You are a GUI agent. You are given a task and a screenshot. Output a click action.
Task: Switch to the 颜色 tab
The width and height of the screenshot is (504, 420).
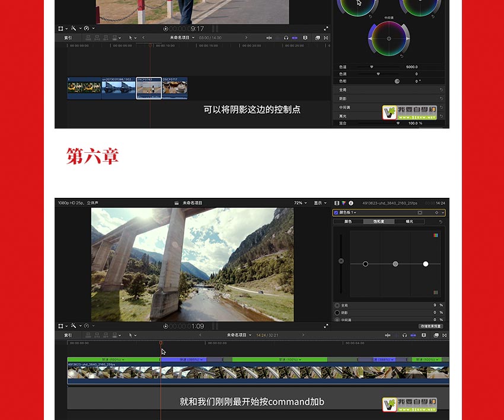(348, 222)
